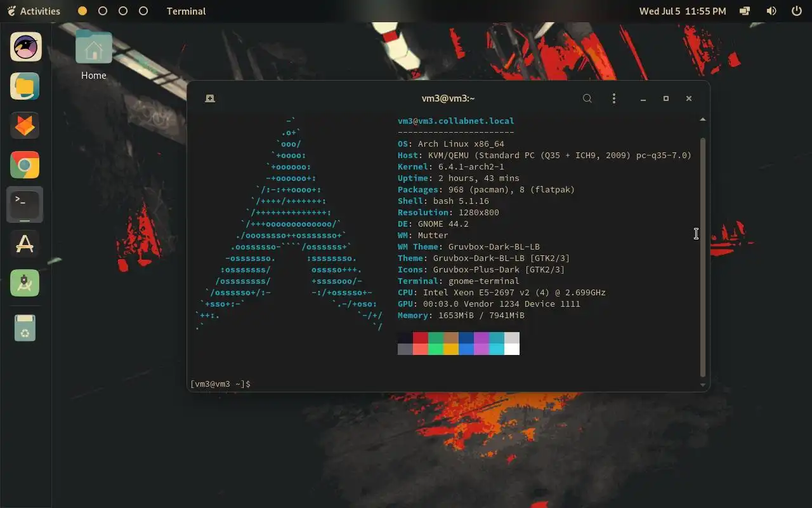This screenshot has width=812, height=508.
Task: Click the Arch Linux ASCII logo
Action: [x=289, y=224]
